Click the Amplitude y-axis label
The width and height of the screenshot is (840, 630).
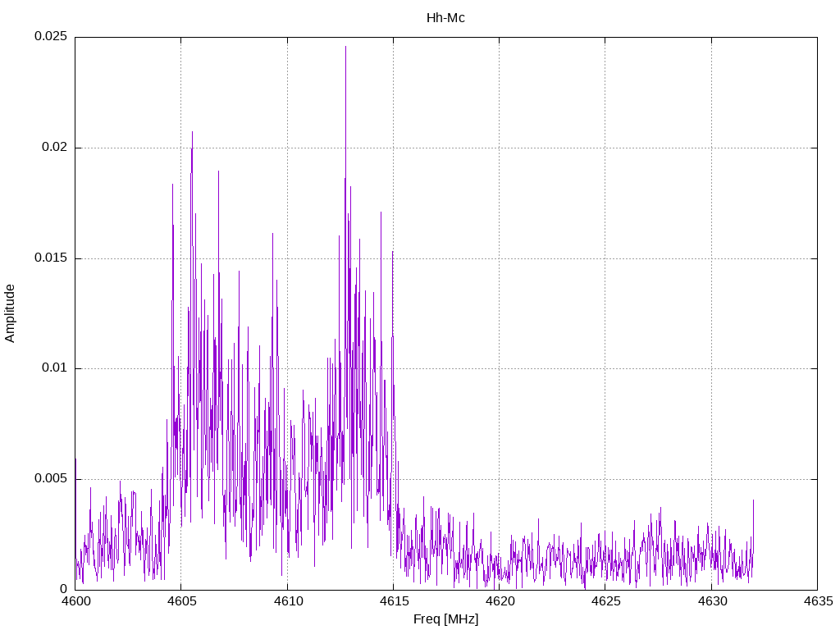click(x=10, y=313)
